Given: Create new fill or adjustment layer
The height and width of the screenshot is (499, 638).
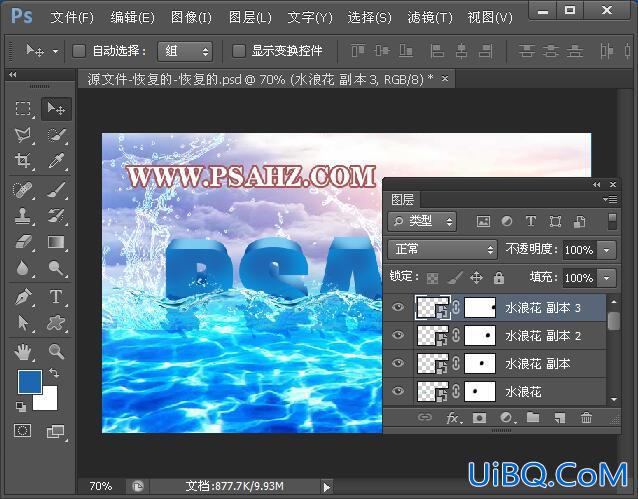Looking at the screenshot, I should pos(507,418).
